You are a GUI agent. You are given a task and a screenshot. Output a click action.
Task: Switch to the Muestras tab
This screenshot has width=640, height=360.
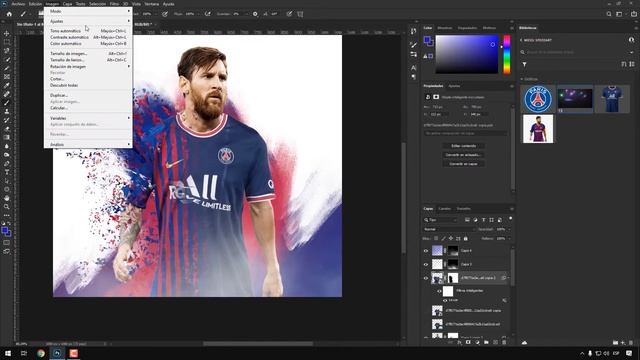click(444, 28)
